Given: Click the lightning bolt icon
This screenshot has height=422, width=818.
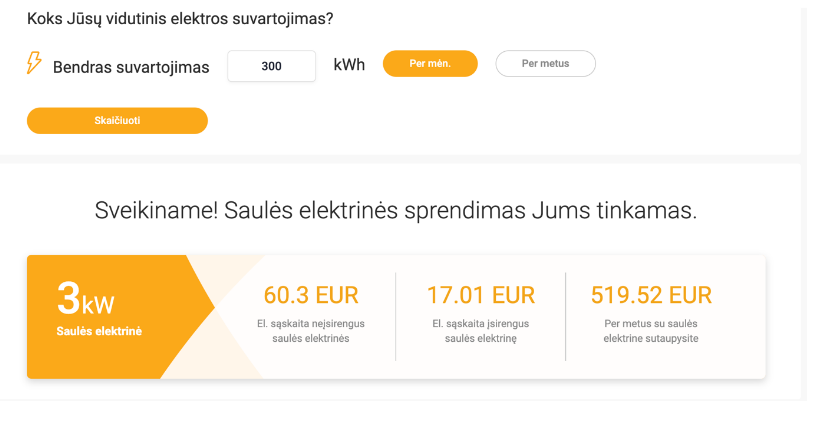Looking at the screenshot, I should [x=35, y=64].
